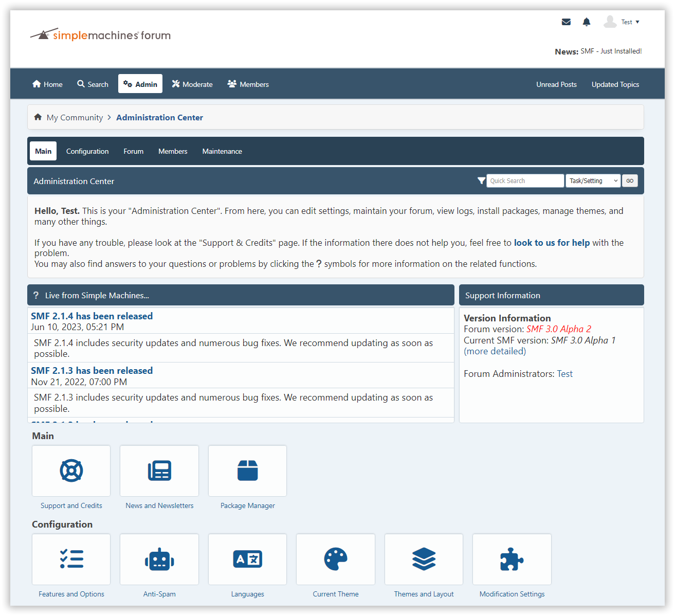Image resolution: width=675 pixels, height=616 pixels.
Task: Open the SMF 2.1.4 release announcement
Action: (x=92, y=316)
